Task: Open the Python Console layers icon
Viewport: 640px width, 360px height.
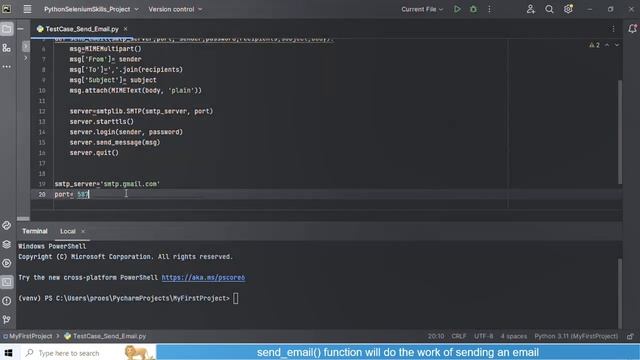Action: [7, 244]
